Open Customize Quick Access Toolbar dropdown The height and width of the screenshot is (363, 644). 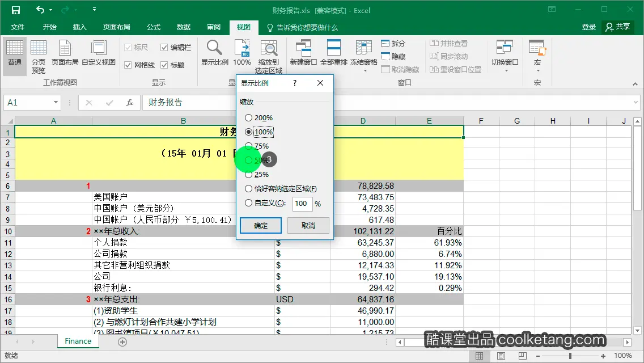click(x=95, y=9)
